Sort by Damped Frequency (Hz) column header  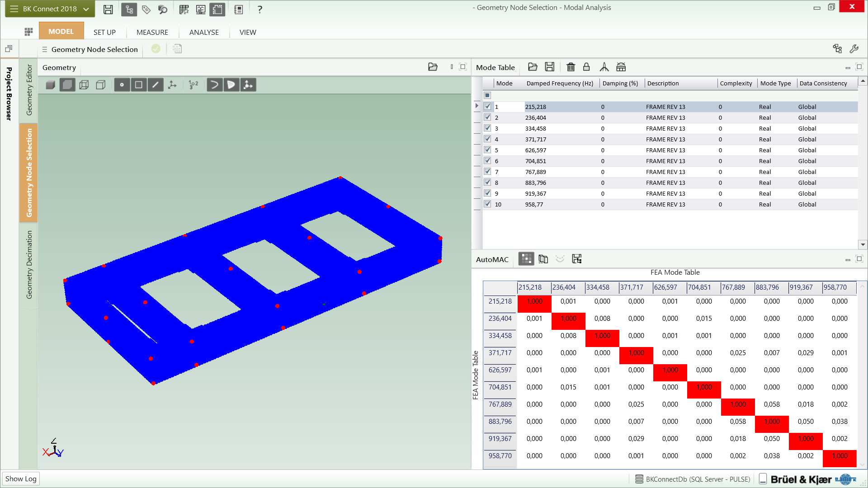[560, 83]
